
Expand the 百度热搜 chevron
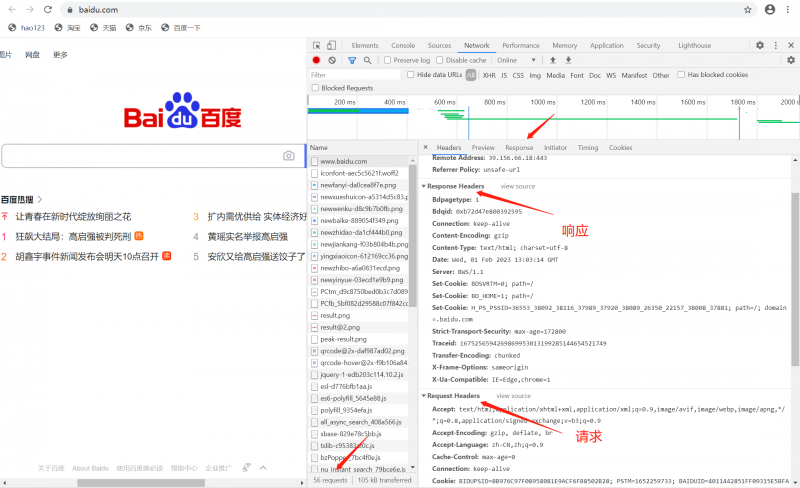pyautogui.click(x=40, y=200)
